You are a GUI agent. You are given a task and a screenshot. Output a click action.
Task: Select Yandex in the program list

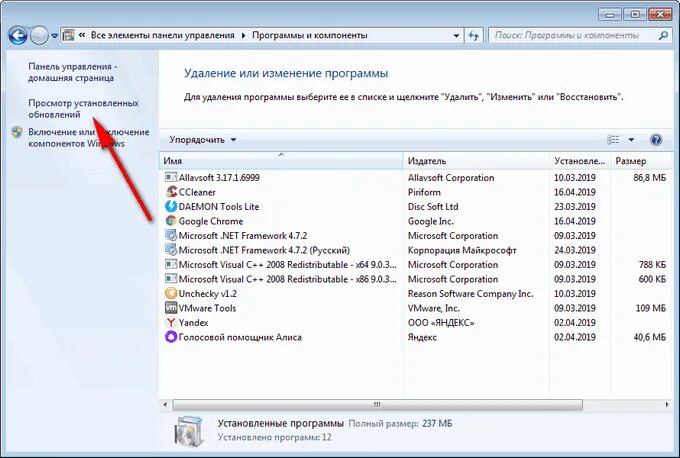coord(193,323)
